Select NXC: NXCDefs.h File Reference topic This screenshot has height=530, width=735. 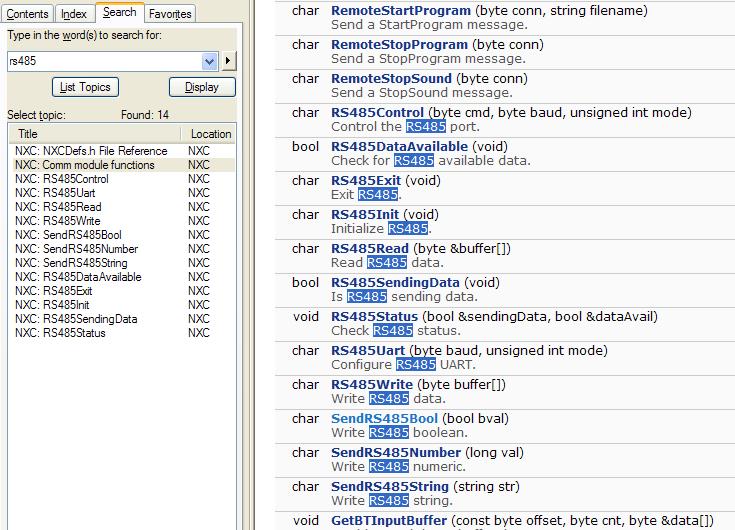coord(91,151)
